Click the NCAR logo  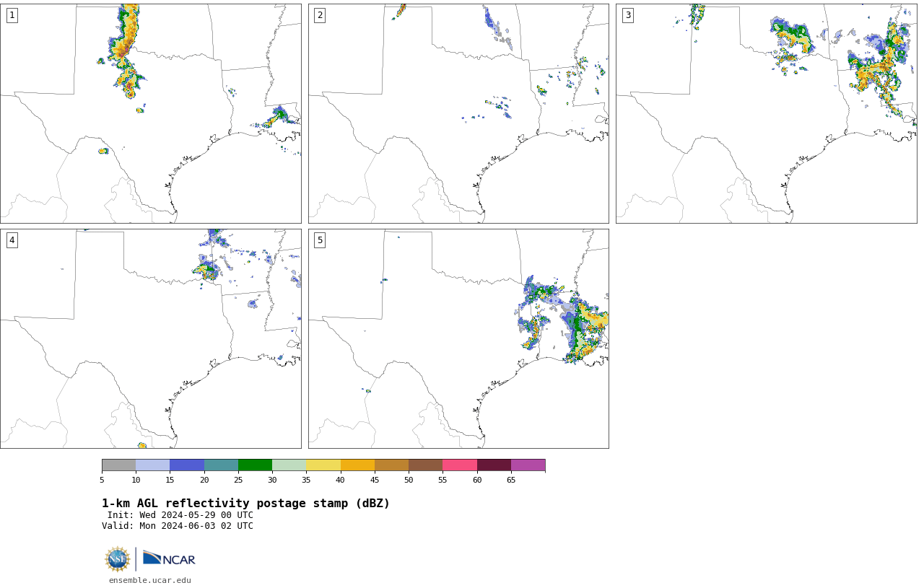(169, 559)
